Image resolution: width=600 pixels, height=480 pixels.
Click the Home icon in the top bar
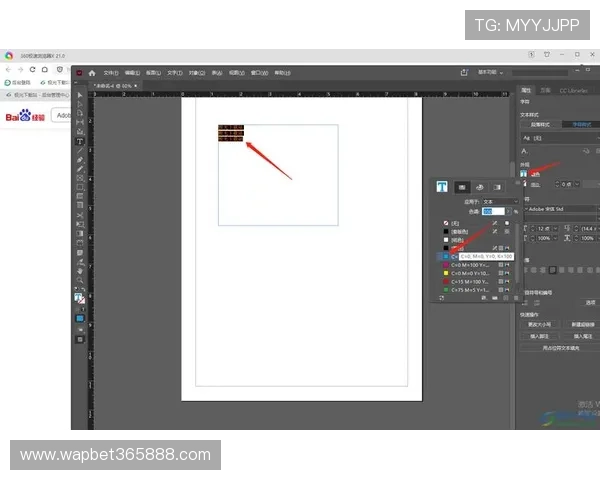click(x=92, y=73)
